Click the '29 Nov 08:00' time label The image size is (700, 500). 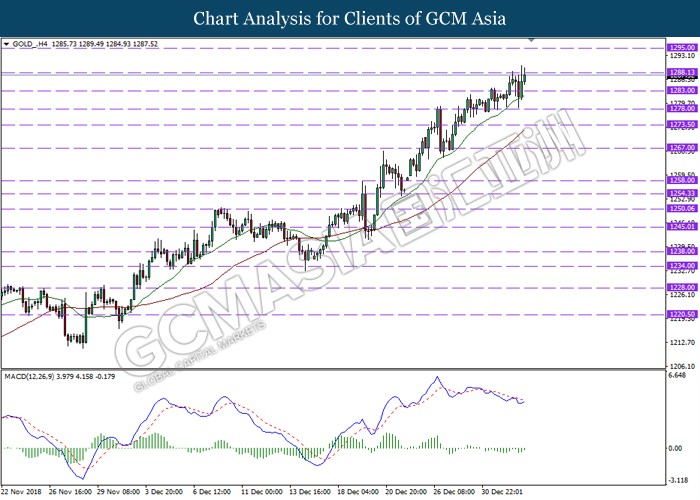point(118,492)
